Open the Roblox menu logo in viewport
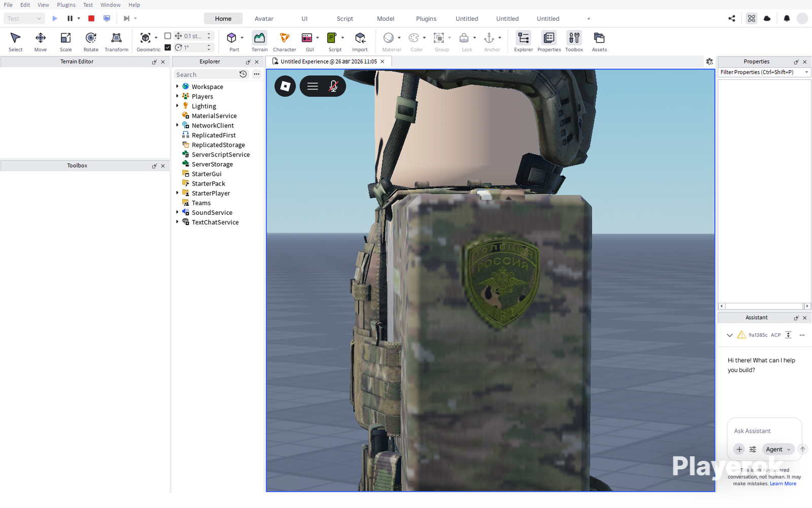 click(285, 86)
